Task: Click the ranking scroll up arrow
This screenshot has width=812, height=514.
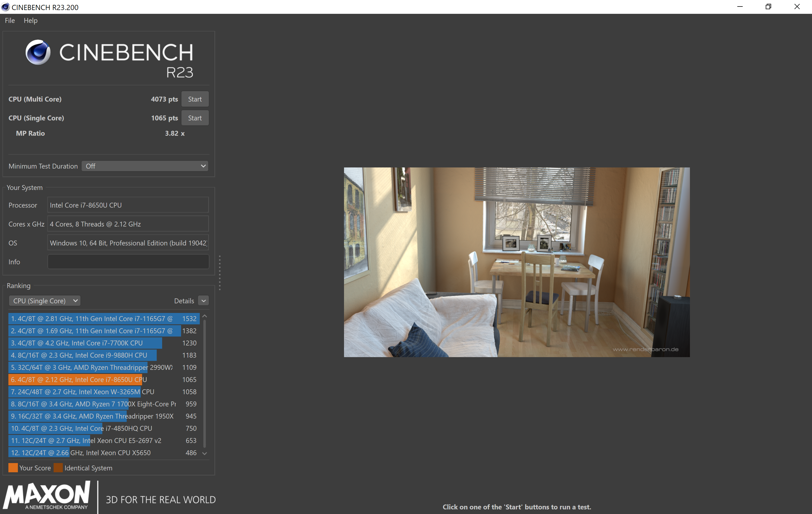Action: pyautogui.click(x=204, y=316)
